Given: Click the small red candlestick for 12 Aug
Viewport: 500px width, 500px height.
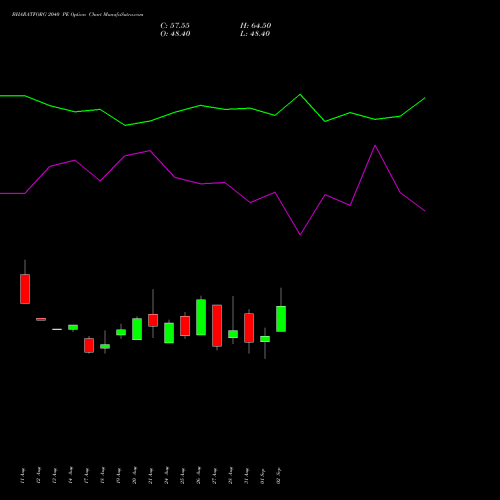Looking at the screenshot, I should click(41, 319).
